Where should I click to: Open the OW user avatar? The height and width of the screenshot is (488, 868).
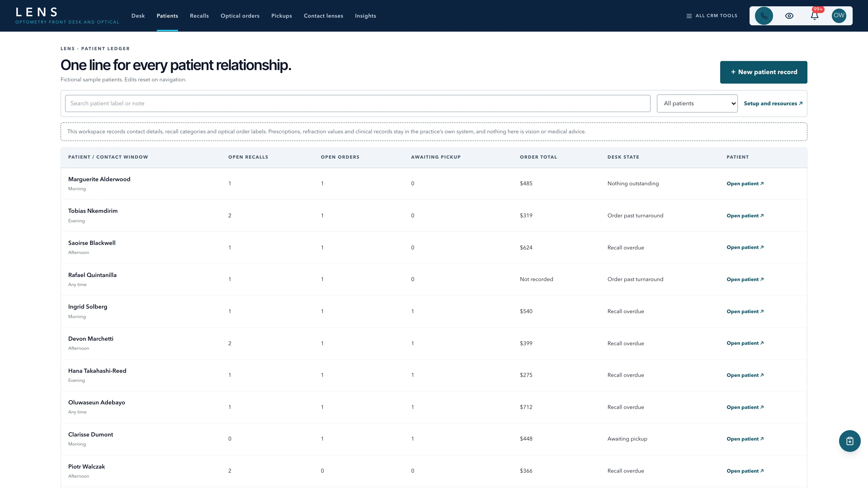[x=839, y=16]
